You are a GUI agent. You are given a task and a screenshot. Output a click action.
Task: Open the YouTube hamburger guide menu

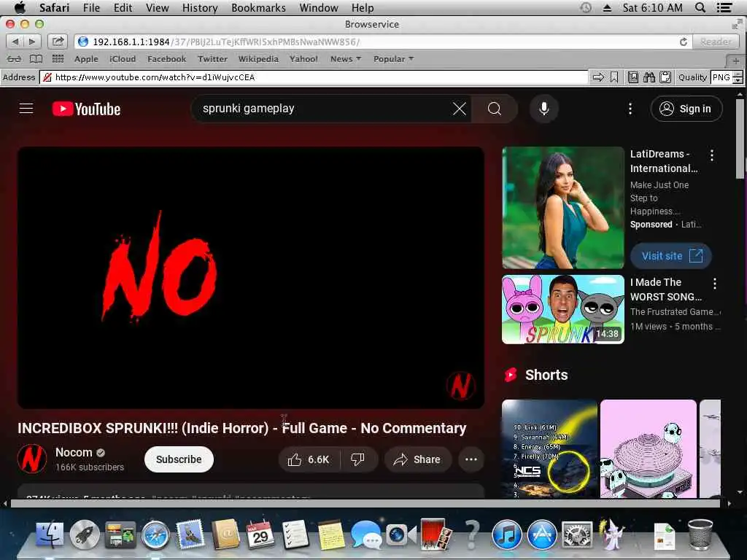[26, 109]
